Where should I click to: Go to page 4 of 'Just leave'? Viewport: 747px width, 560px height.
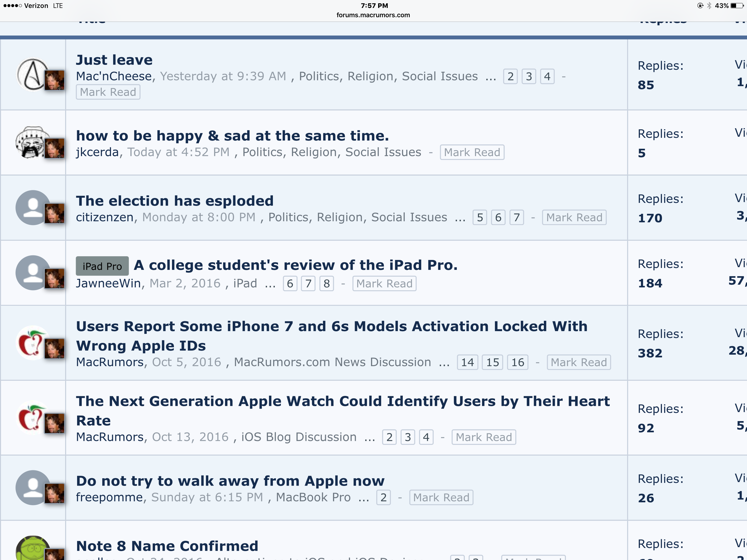coord(547,76)
